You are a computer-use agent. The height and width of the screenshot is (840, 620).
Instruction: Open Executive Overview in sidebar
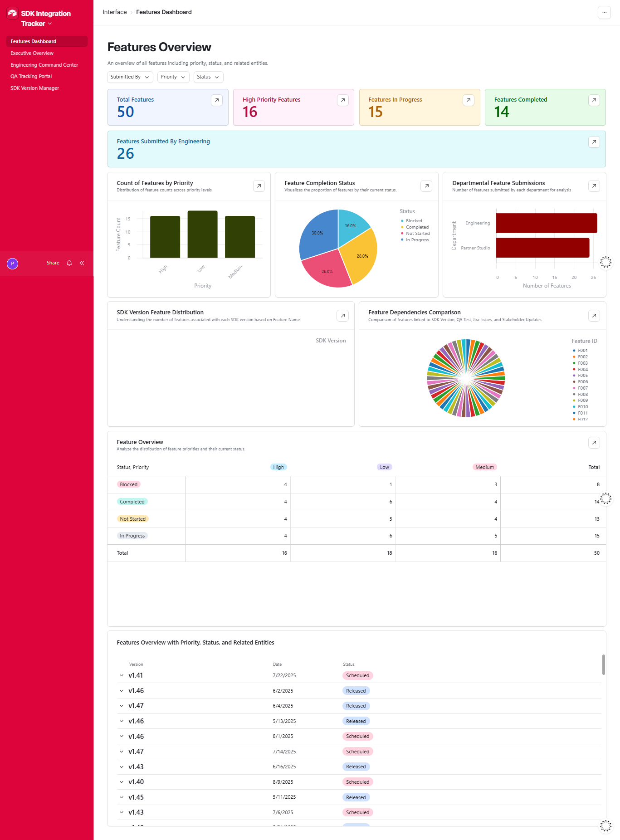click(32, 53)
